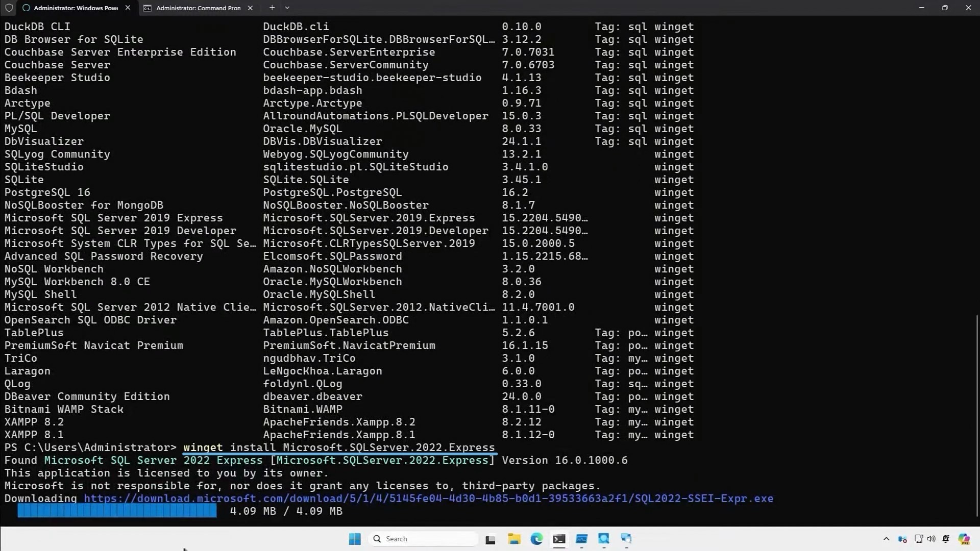The image size is (980, 551).
Task: Click 'SQLiteStudio' row name
Action: (44, 167)
